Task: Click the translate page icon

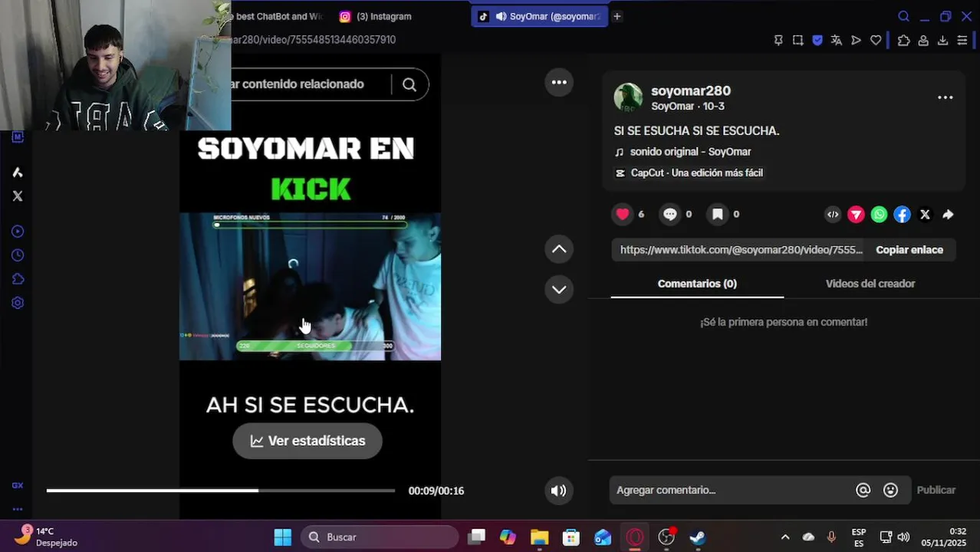Action: (837, 41)
